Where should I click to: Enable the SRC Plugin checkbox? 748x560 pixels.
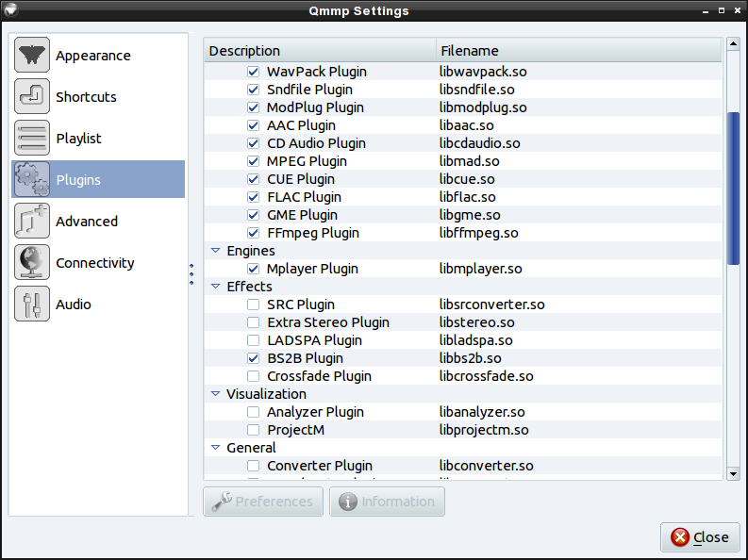[254, 305]
